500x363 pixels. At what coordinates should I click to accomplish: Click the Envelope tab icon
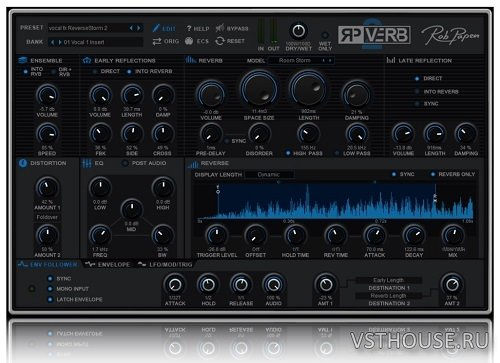coord(90,264)
